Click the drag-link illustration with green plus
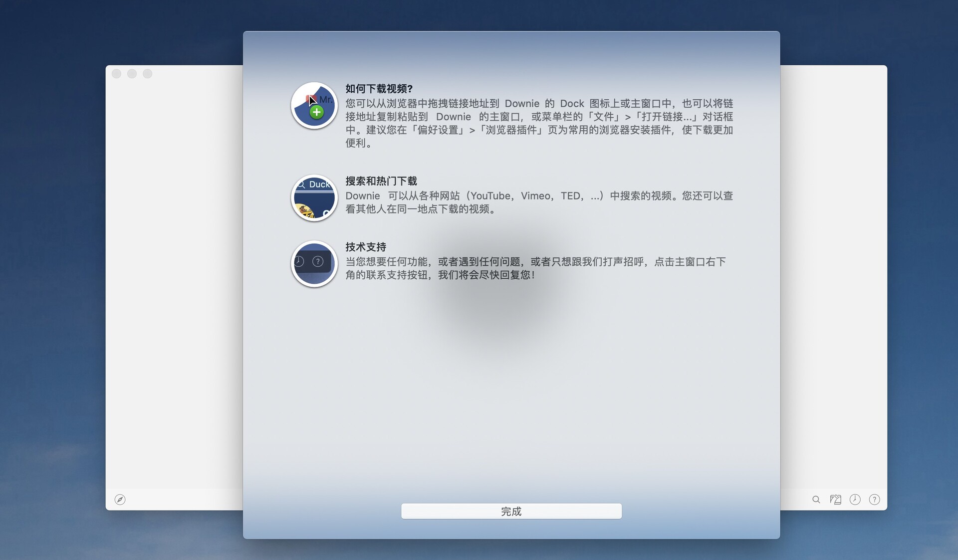 [314, 106]
